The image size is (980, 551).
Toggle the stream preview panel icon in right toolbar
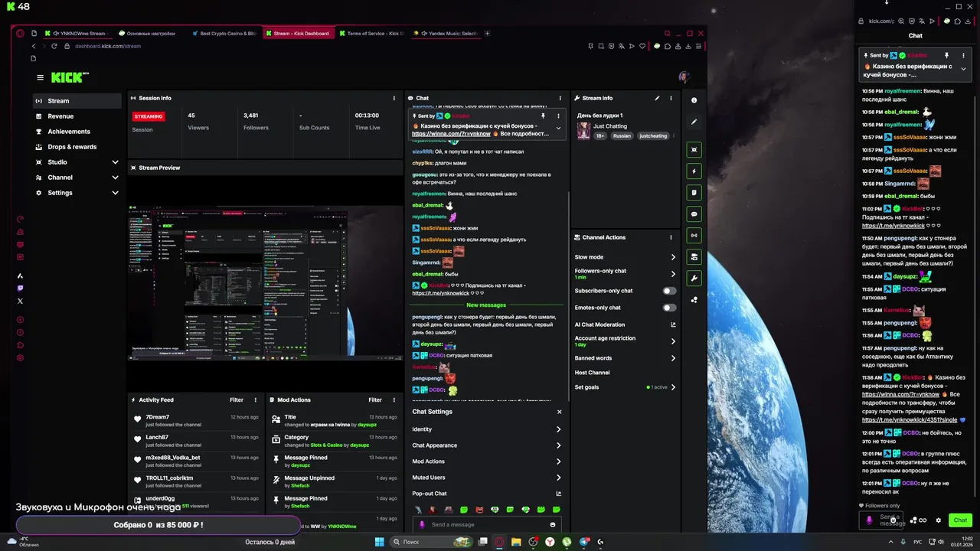694,150
